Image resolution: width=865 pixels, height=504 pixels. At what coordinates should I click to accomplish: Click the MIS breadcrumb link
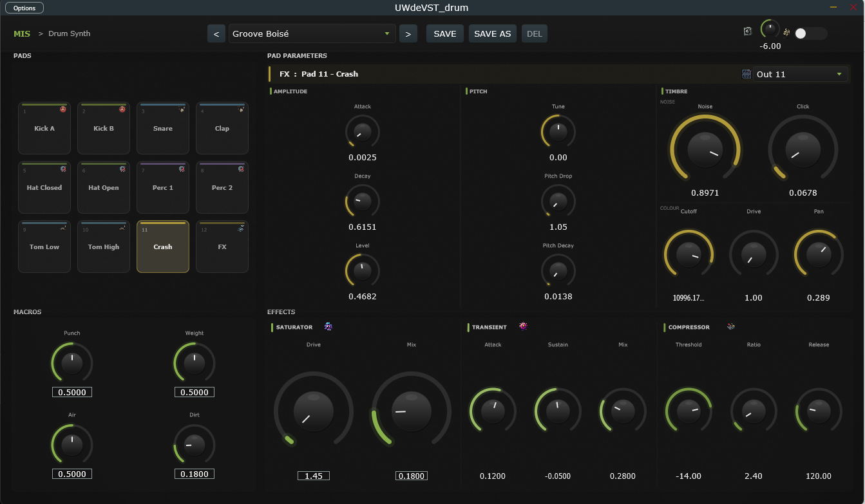[x=22, y=33]
